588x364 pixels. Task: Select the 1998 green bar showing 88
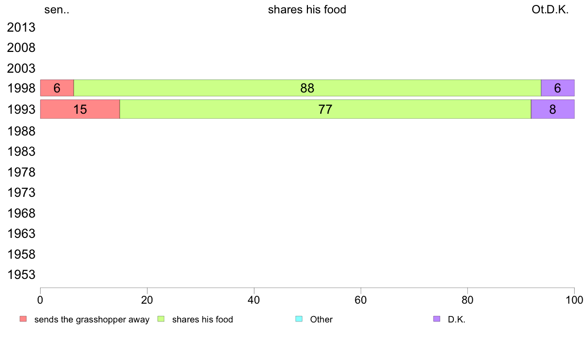click(x=307, y=88)
